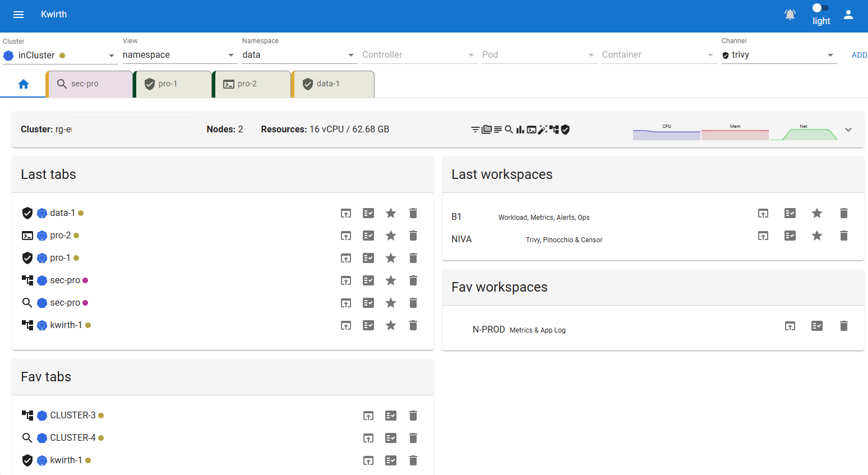Screen dimensions: 868x475
Task: Click the metrics bar chart icon in cluster bar
Action: (x=520, y=130)
